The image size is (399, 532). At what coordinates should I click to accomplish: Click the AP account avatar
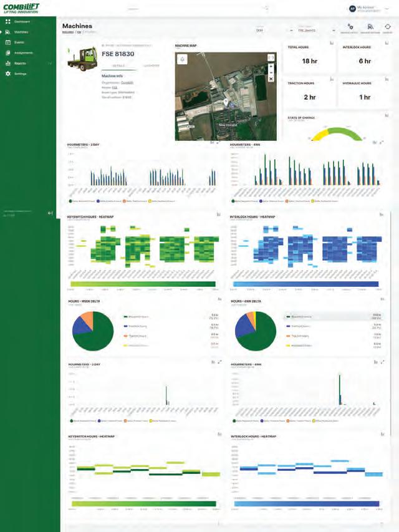352,9
